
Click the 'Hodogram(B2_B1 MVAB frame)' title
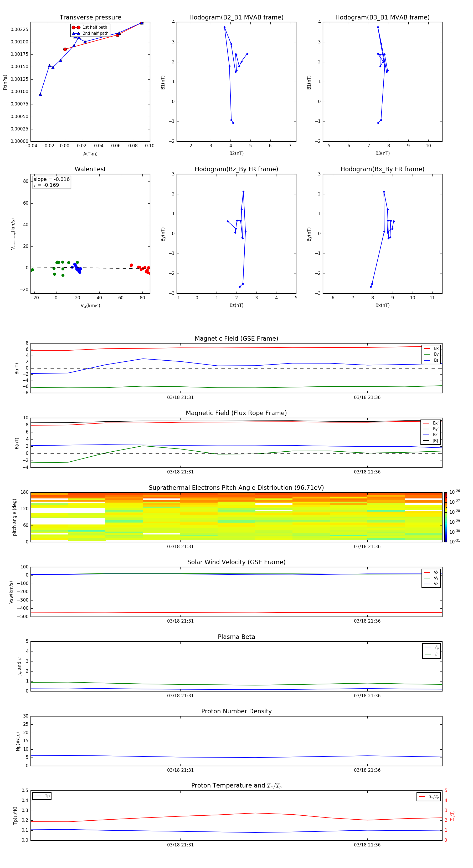[x=236, y=17]
